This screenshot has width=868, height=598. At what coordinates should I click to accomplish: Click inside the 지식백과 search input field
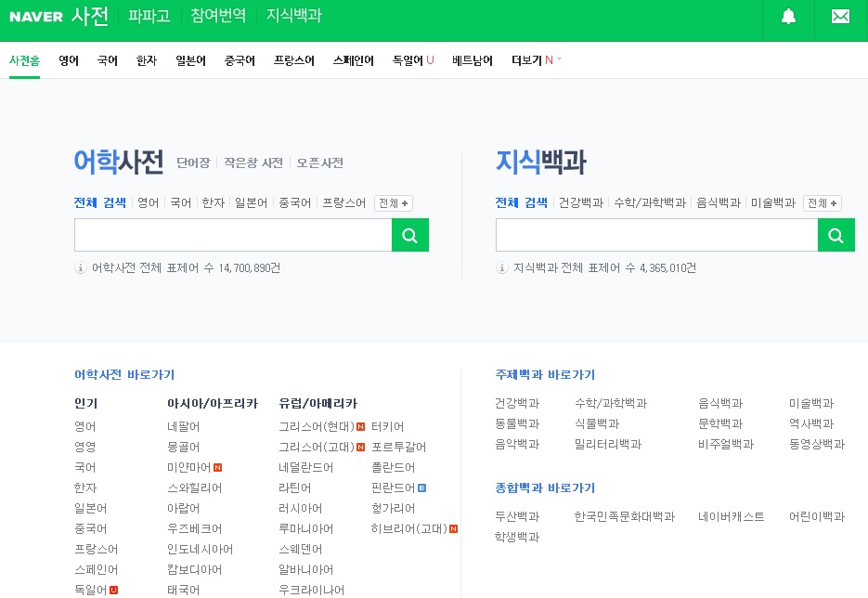656,235
